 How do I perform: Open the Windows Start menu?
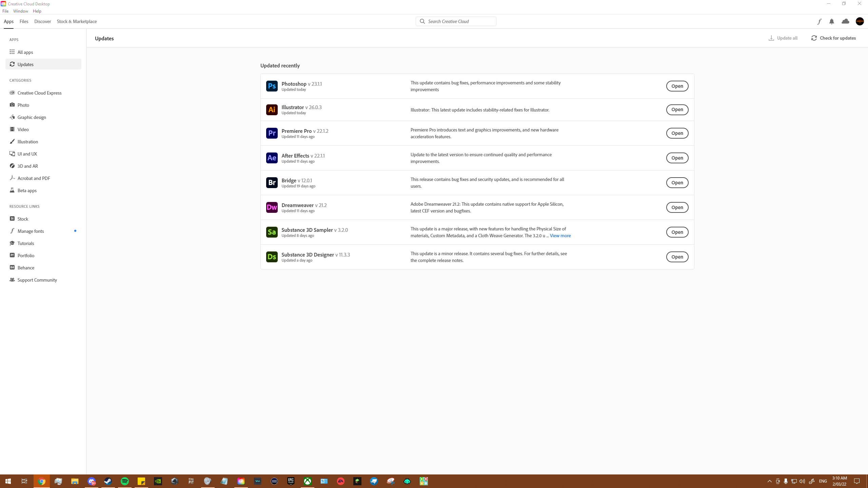(x=8, y=481)
